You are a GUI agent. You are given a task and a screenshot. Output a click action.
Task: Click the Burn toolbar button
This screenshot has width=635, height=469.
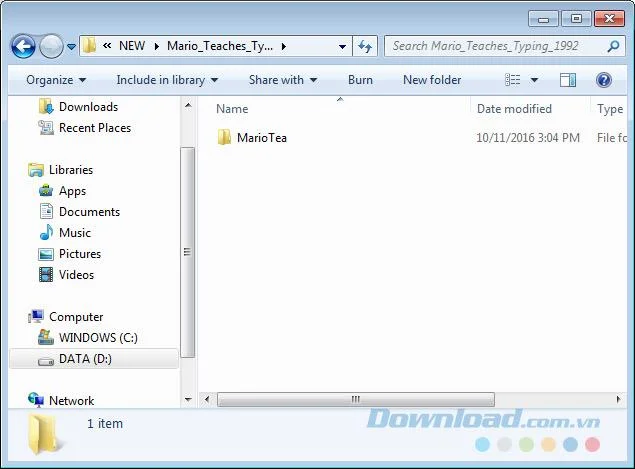pyautogui.click(x=360, y=80)
